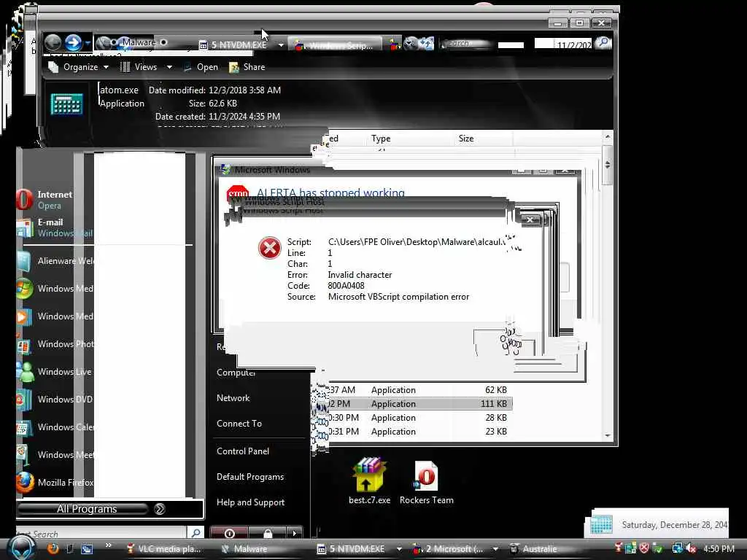
Task: Open Windows Media Player with orange icon
Action: click(x=55, y=316)
